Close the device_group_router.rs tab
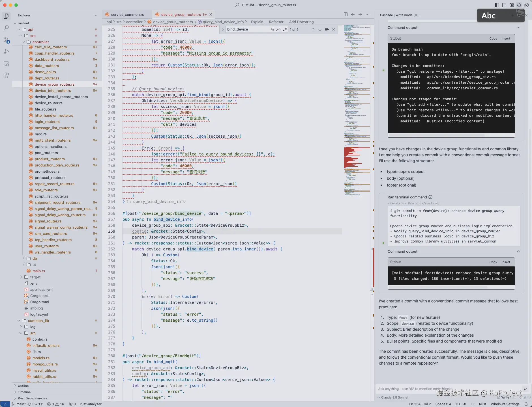532x407 pixels. click(x=211, y=14)
